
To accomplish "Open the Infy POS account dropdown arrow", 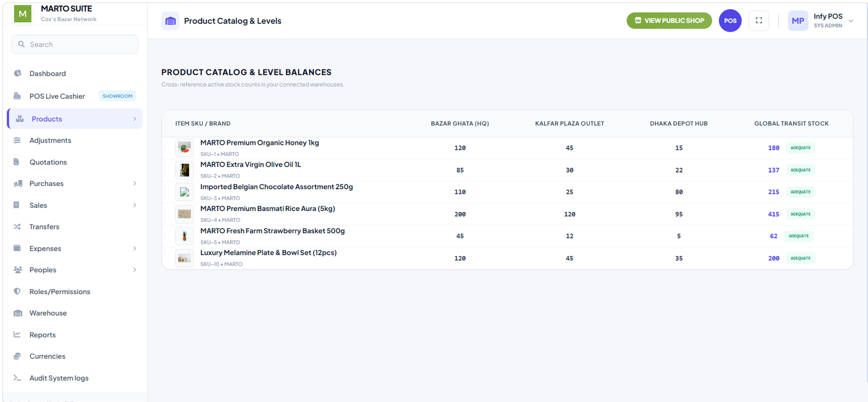I will click(x=851, y=21).
